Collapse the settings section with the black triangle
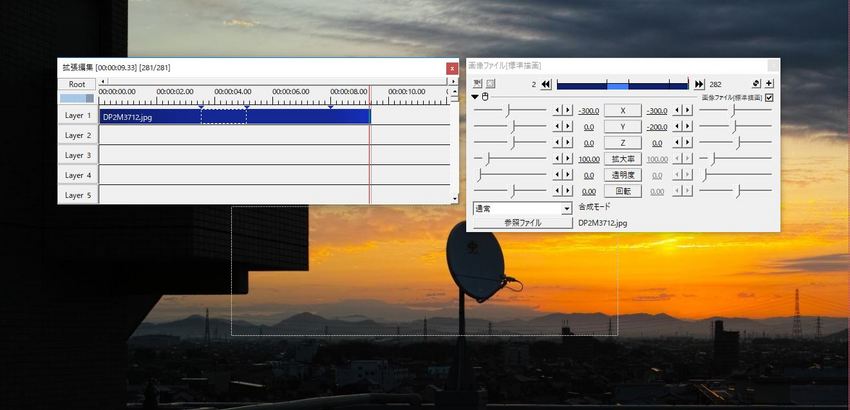The image size is (850, 410). point(475,97)
